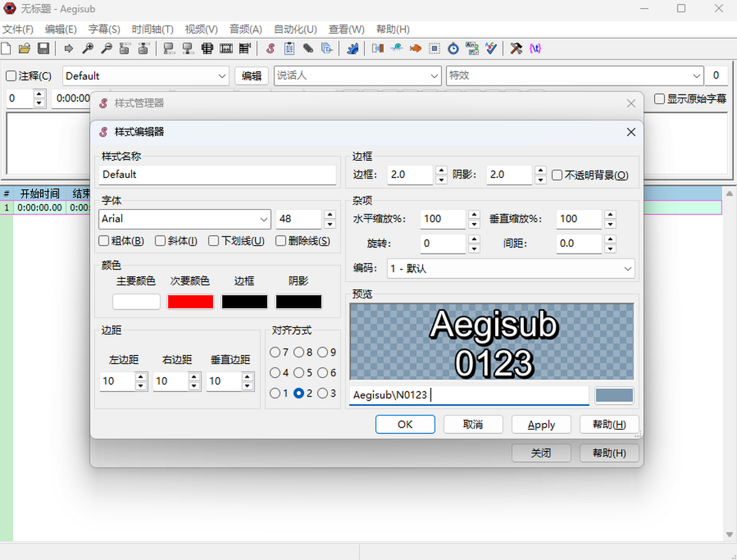Open the 文件(F) menu
This screenshot has height=560, width=737.
coord(18,29)
